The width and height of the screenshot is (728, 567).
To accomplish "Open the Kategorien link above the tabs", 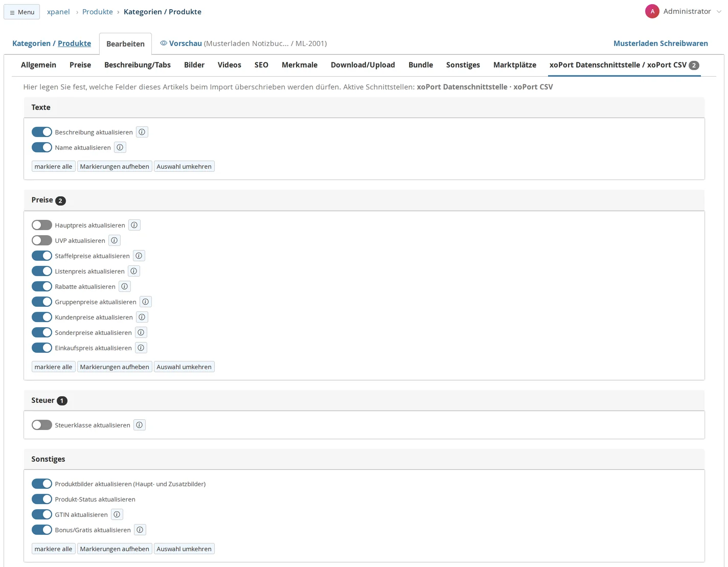I will 31,43.
